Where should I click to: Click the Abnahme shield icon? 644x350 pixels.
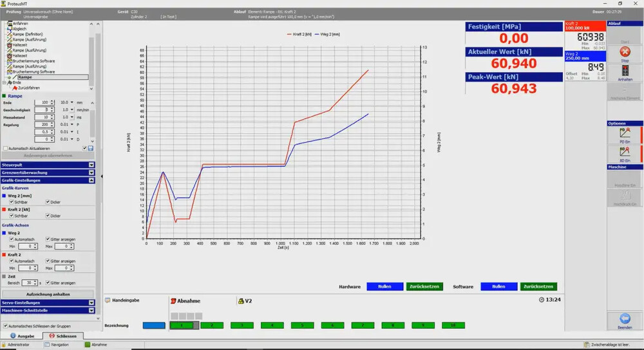click(173, 300)
